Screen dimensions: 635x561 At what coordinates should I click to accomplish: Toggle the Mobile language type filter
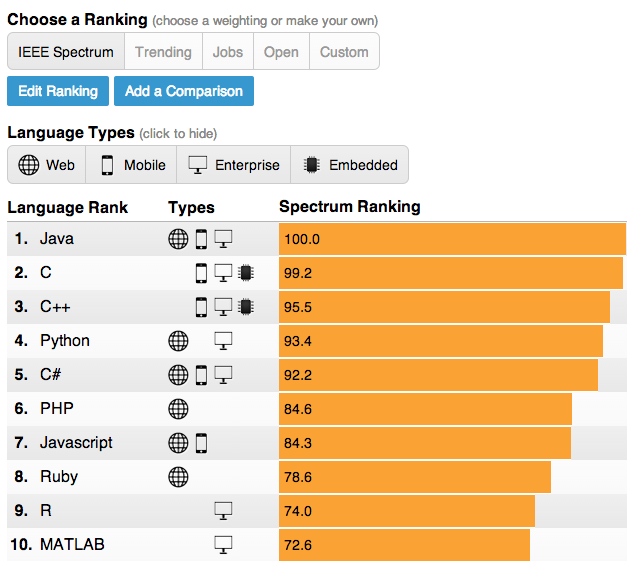click(131, 165)
